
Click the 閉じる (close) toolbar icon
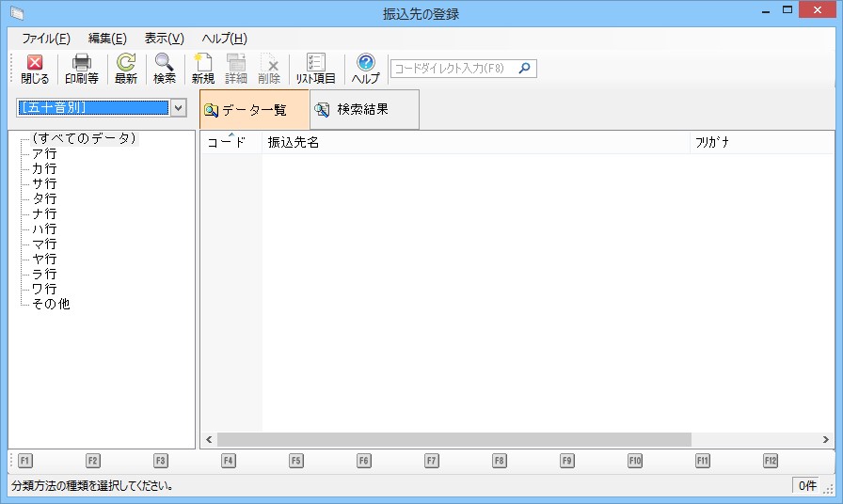click(35, 70)
